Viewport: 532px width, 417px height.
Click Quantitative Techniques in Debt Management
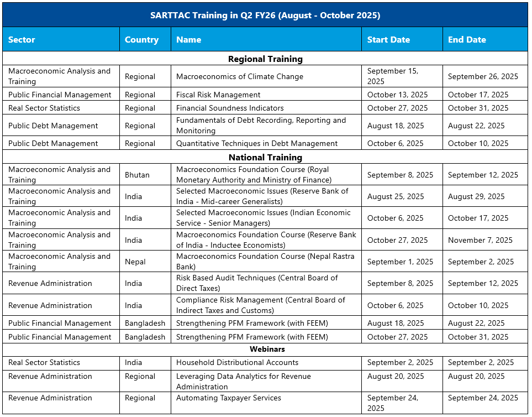pyautogui.click(x=257, y=143)
